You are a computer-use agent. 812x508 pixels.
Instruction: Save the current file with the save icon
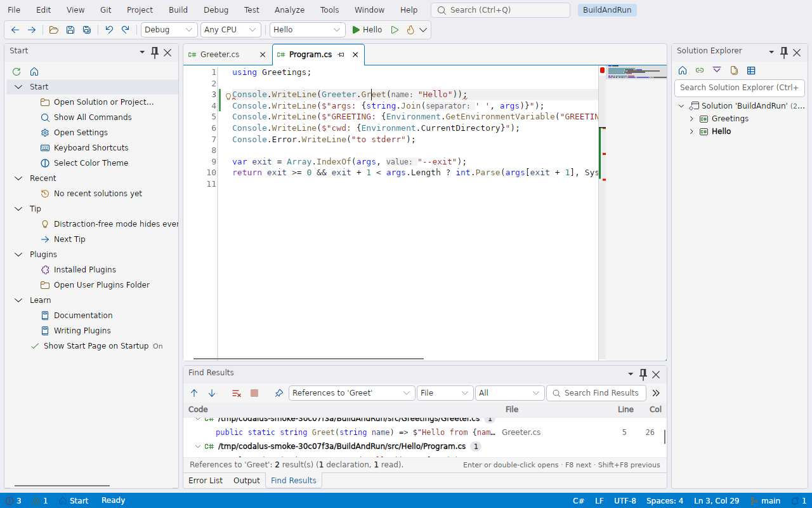(x=70, y=30)
